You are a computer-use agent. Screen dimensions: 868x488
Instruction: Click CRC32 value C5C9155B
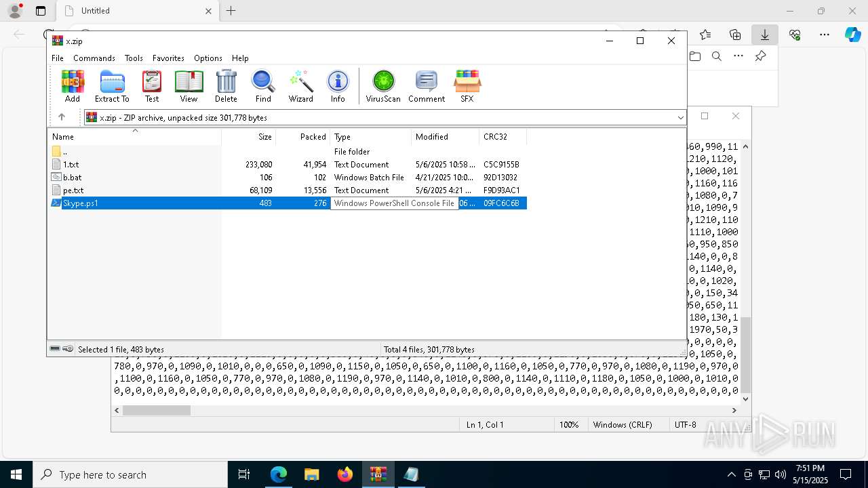pyautogui.click(x=501, y=165)
